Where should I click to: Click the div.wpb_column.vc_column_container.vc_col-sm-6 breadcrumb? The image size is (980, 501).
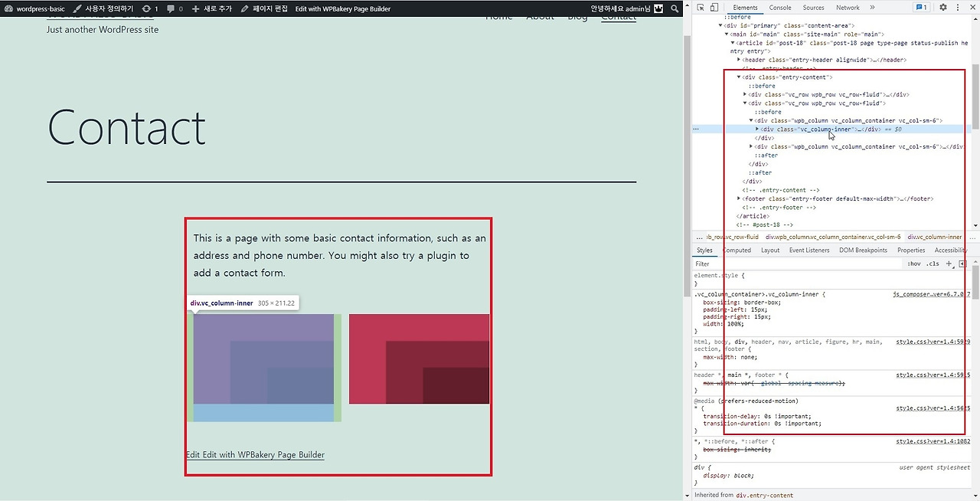click(833, 237)
